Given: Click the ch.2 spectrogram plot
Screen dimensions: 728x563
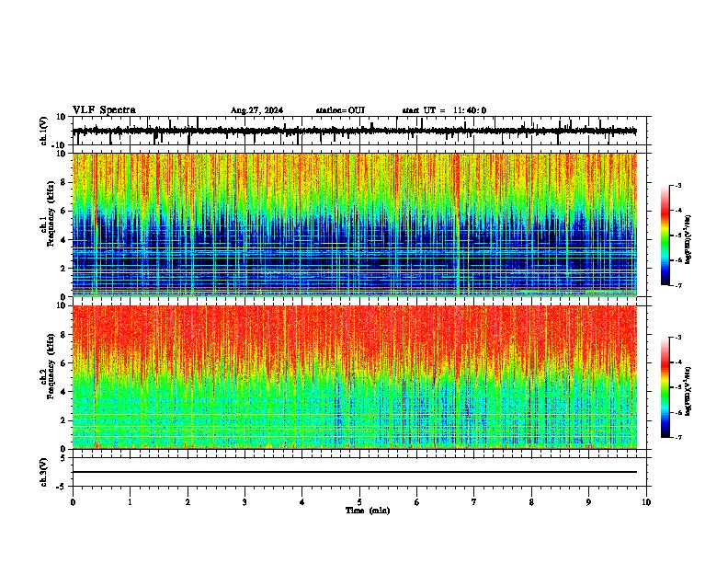Looking at the screenshot, I should point(354,377).
